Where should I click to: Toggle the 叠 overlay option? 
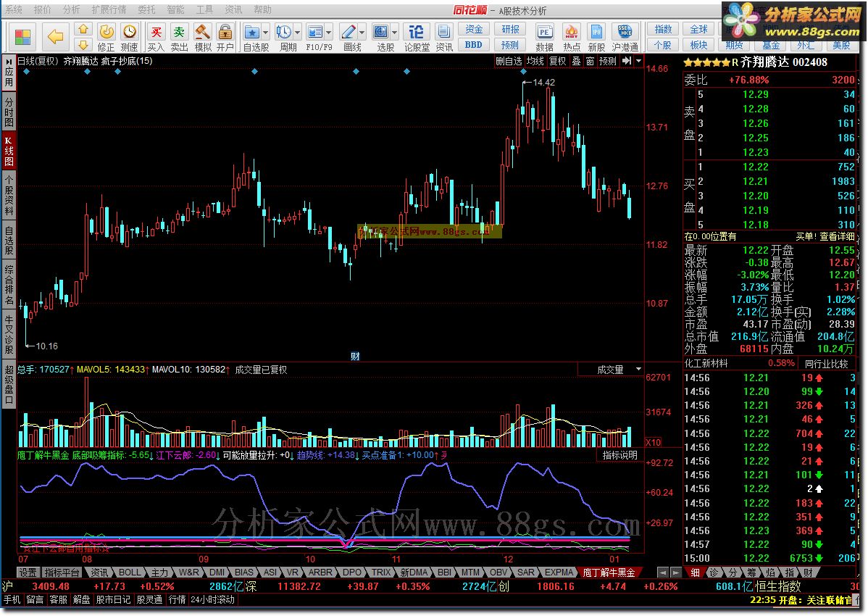tap(576, 61)
